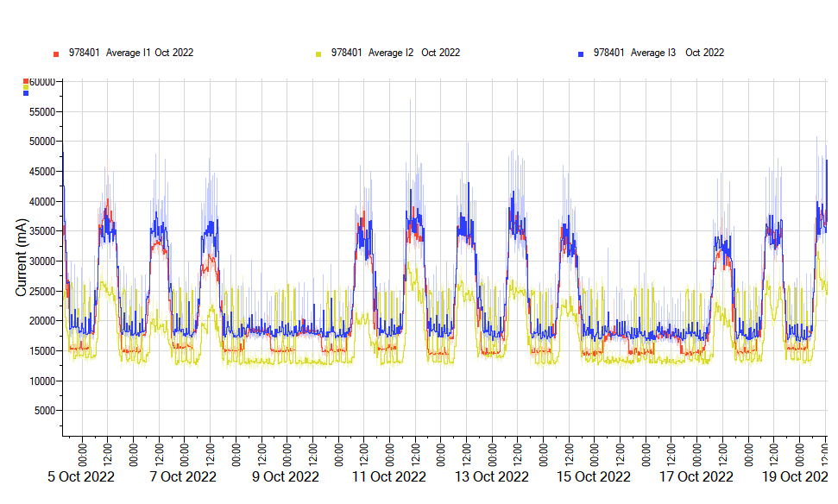838x504 pixels.
Task: Click the '11 Oct 2022' date label
Action: [x=389, y=476]
